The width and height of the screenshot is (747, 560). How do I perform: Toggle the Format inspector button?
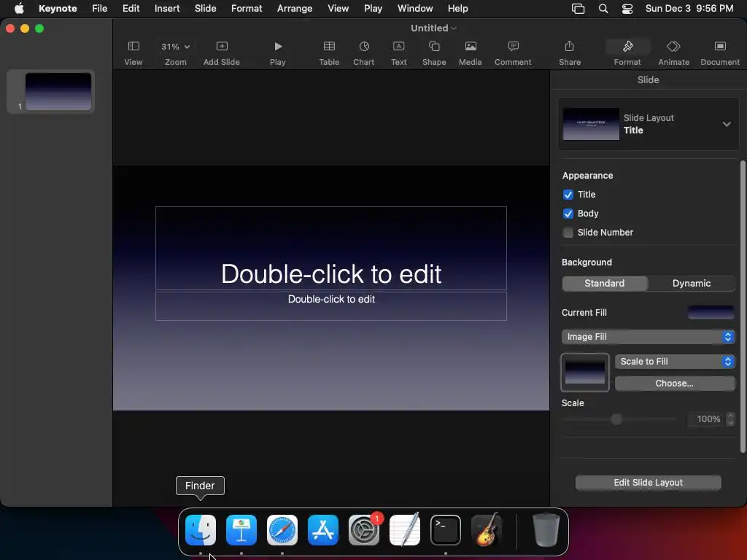tap(627, 52)
